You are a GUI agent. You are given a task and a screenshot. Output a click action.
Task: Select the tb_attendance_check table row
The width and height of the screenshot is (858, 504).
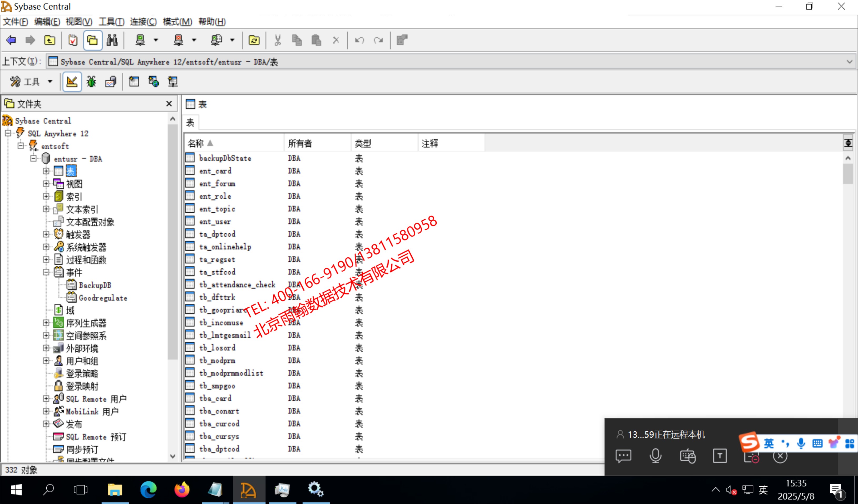point(237,285)
